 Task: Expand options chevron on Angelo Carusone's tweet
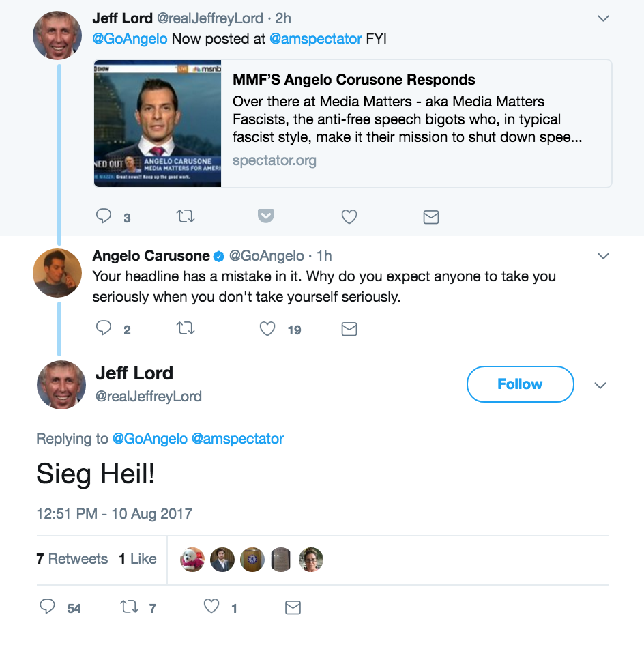pyautogui.click(x=603, y=256)
